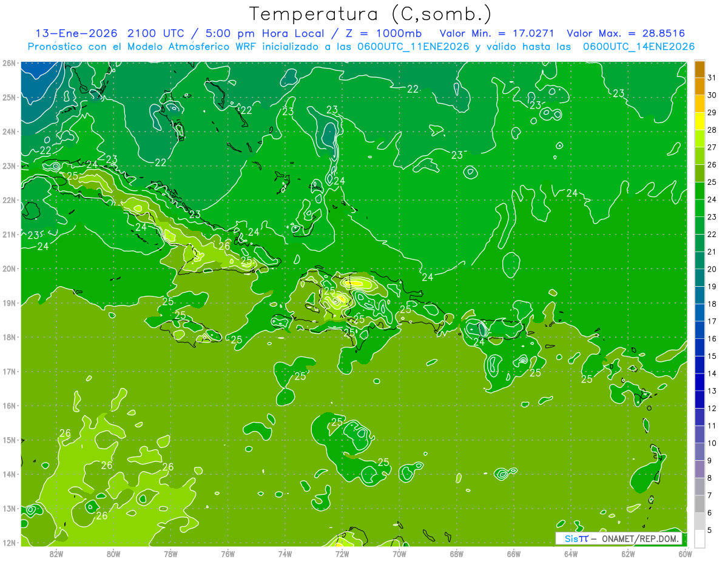Click the 'Valor Min. = 17.0271' text
This screenshot has height=562, width=728.
(496, 33)
